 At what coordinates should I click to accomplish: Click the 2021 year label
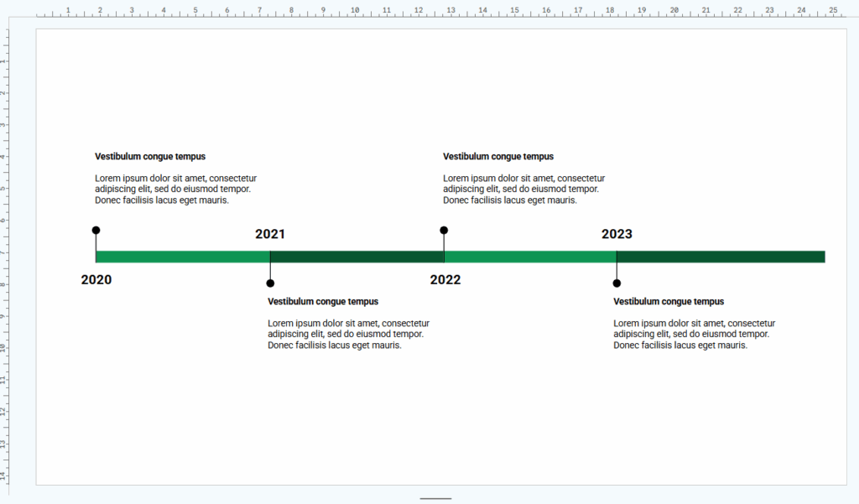click(270, 235)
